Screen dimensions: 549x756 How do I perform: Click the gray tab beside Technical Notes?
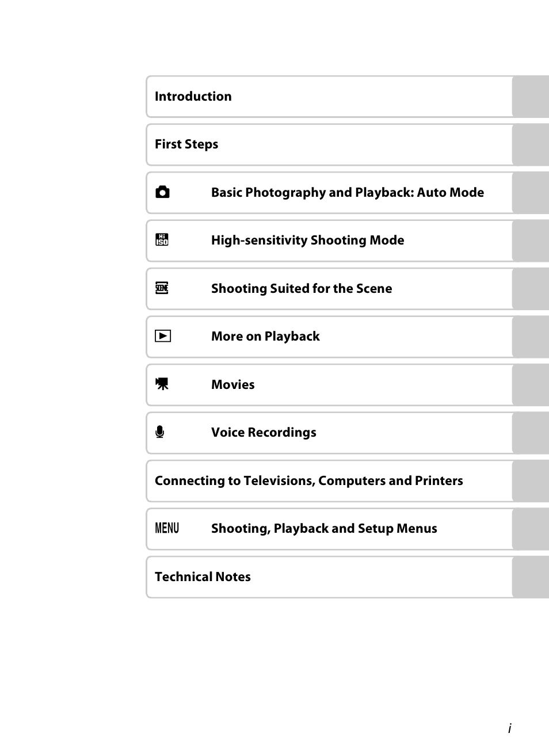click(530, 577)
